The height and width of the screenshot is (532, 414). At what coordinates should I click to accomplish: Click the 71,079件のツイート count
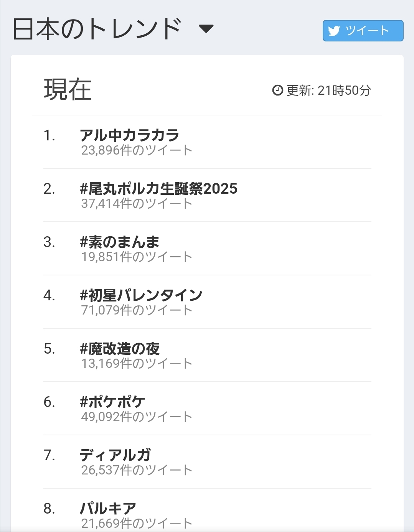coord(137,310)
